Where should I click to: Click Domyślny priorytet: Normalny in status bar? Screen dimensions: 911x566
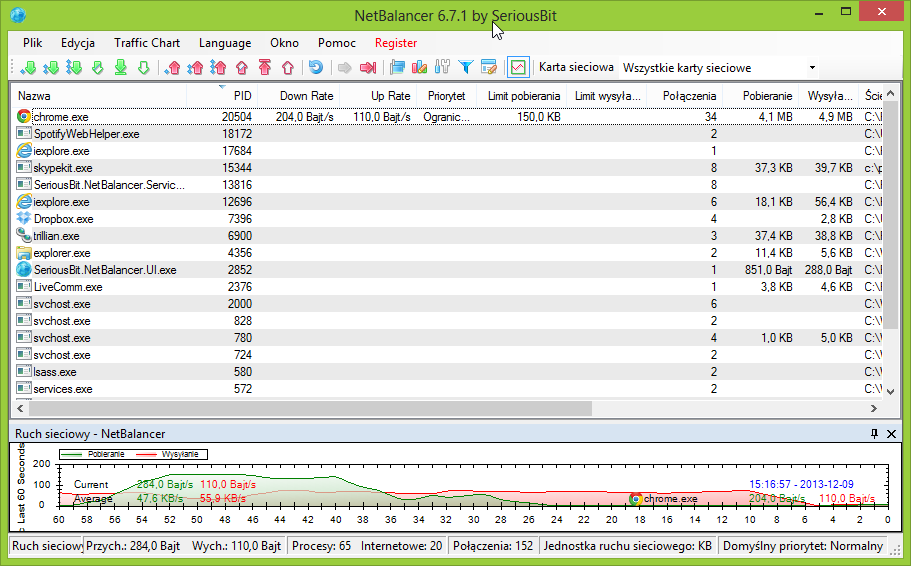coord(802,546)
